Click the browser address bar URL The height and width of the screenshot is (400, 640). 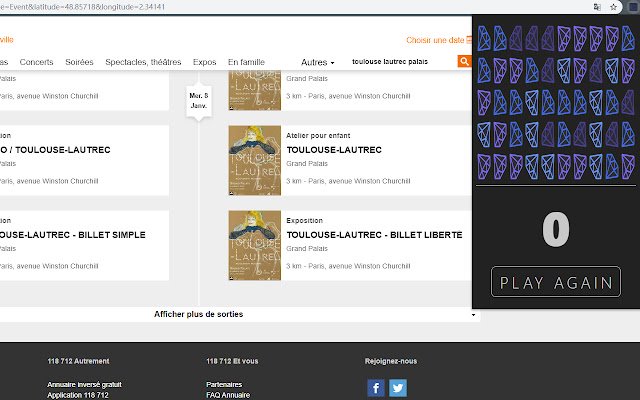point(82,7)
